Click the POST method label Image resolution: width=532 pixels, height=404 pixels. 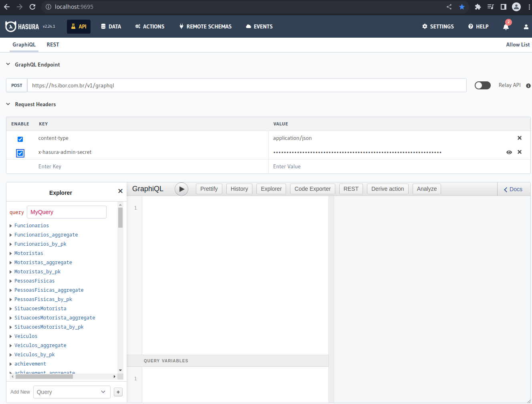(17, 85)
